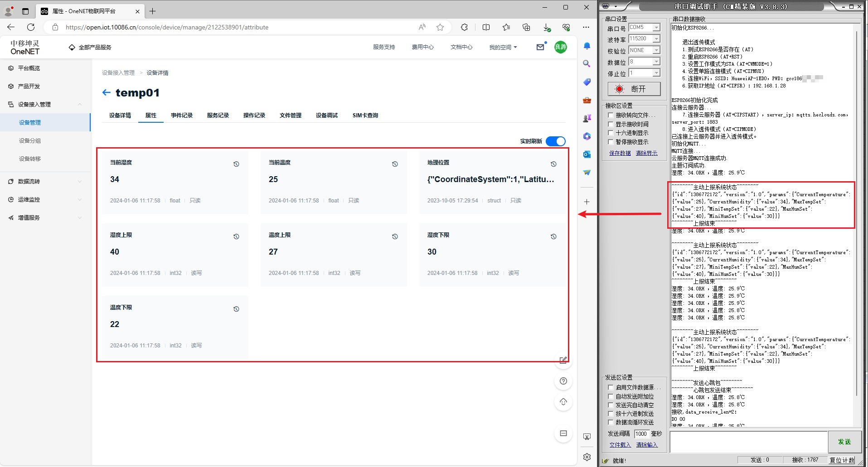Add page to favorites star icon
The width and height of the screenshot is (868, 467).
coord(440,27)
